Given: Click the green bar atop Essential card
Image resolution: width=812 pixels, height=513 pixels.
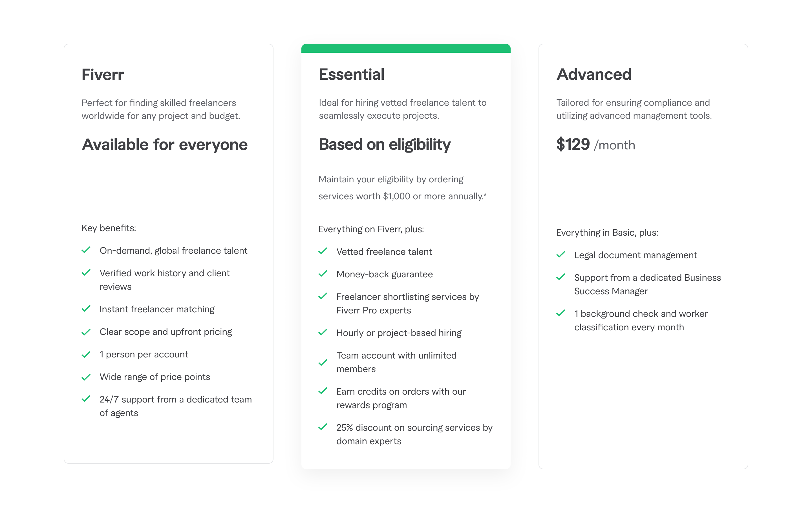Looking at the screenshot, I should (406, 48).
